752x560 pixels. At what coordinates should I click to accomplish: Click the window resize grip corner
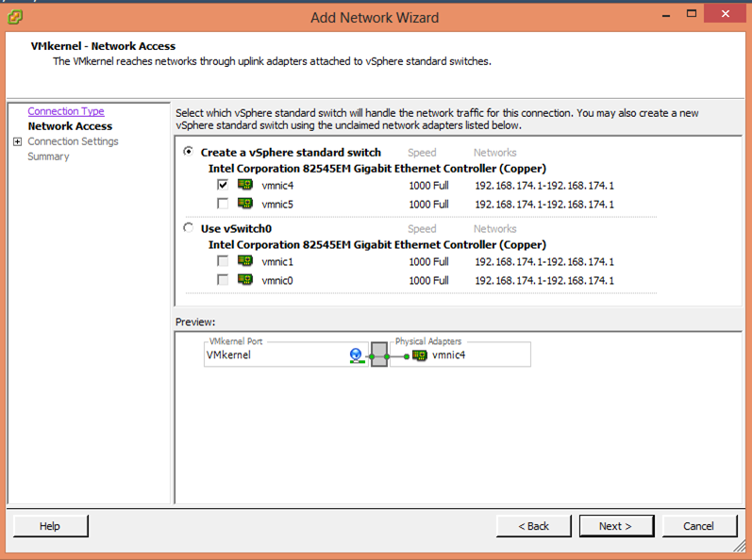pos(740,546)
